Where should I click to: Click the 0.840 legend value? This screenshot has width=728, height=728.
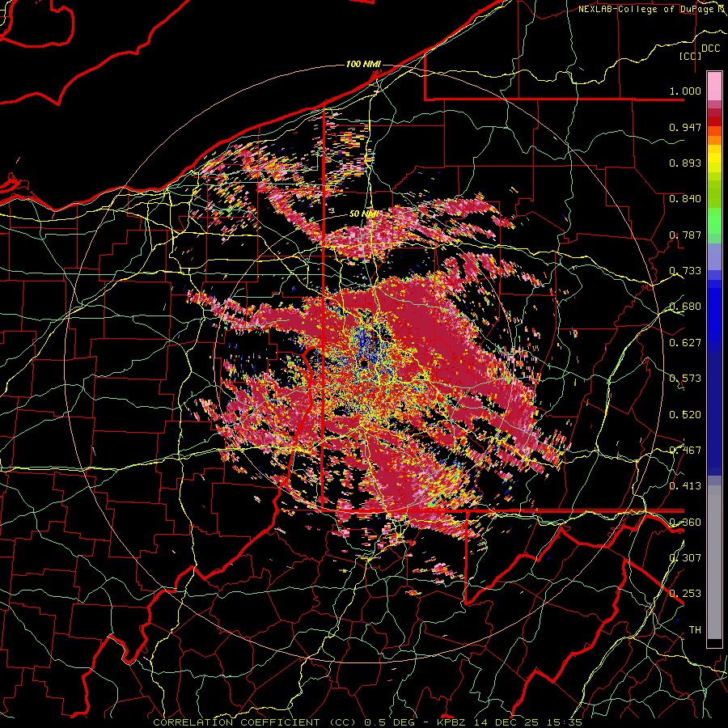(685, 199)
